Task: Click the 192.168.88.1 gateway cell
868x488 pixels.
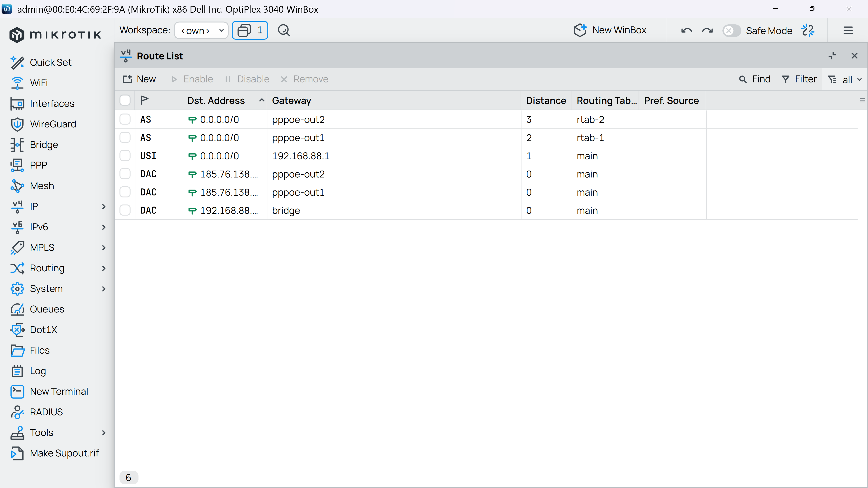Action: [394, 156]
